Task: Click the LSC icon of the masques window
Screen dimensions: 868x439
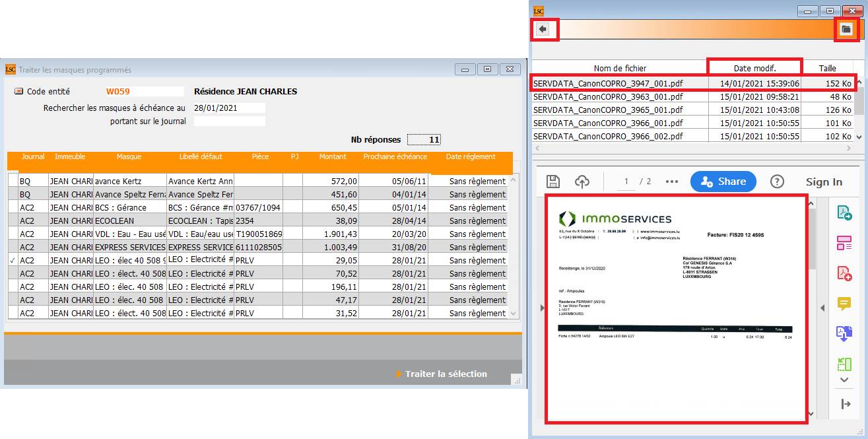Action: [x=11, y=69]
